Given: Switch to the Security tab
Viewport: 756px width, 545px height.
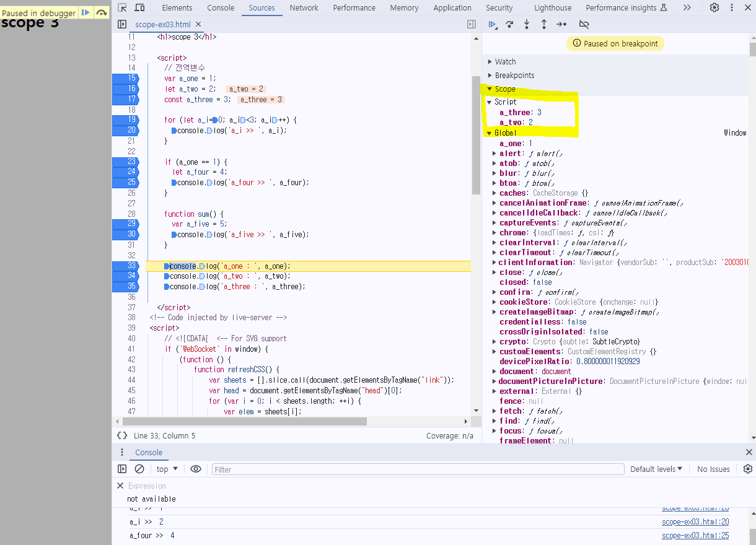Looking at the screenshot, I should pyautogui.click(x=499, y=7).
